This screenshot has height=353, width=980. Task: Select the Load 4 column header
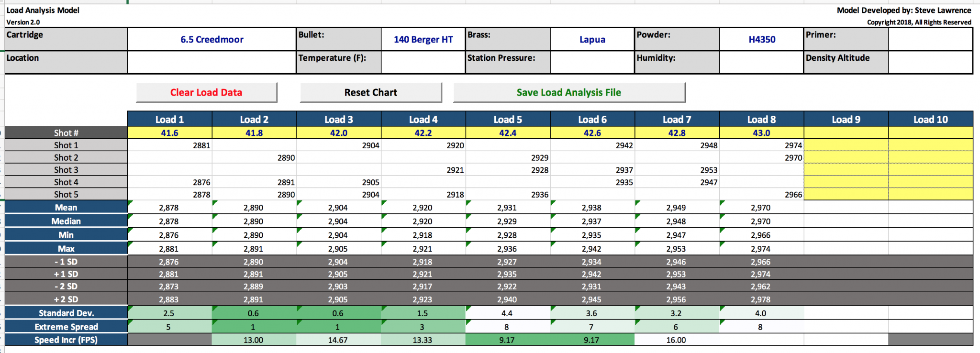(x=423, y=119)
